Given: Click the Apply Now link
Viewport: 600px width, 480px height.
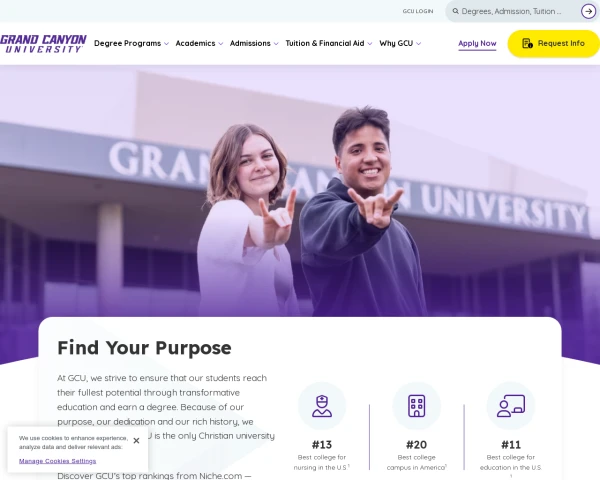Looking at the screenshot, I should point(477,44).
